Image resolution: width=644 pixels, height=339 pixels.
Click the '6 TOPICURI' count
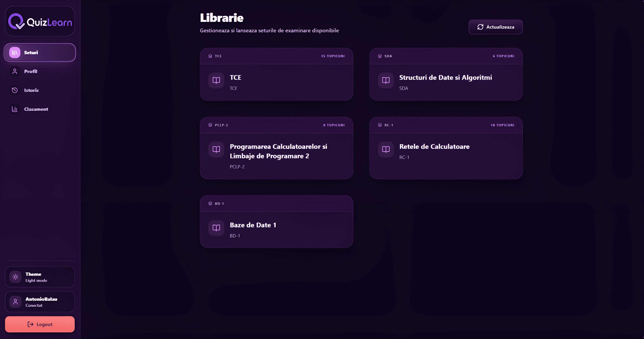pos(503,56)
